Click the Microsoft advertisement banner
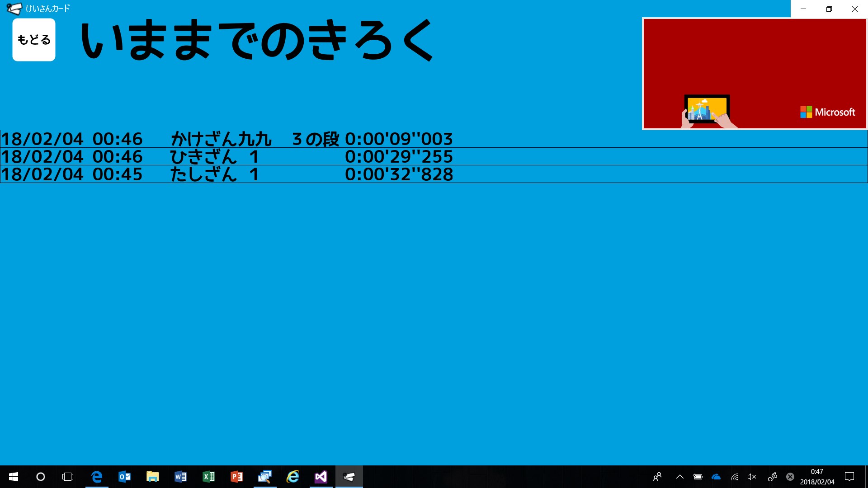 754,74
